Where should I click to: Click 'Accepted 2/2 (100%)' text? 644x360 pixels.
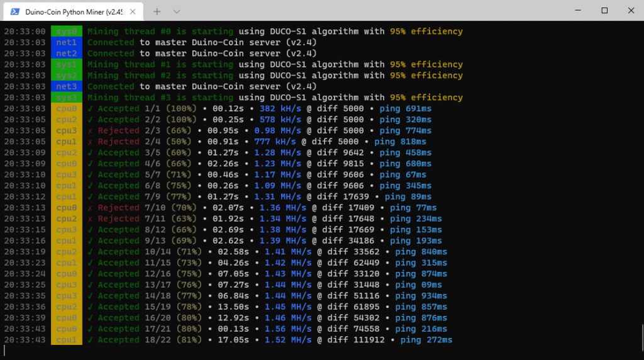click(147, 120)
